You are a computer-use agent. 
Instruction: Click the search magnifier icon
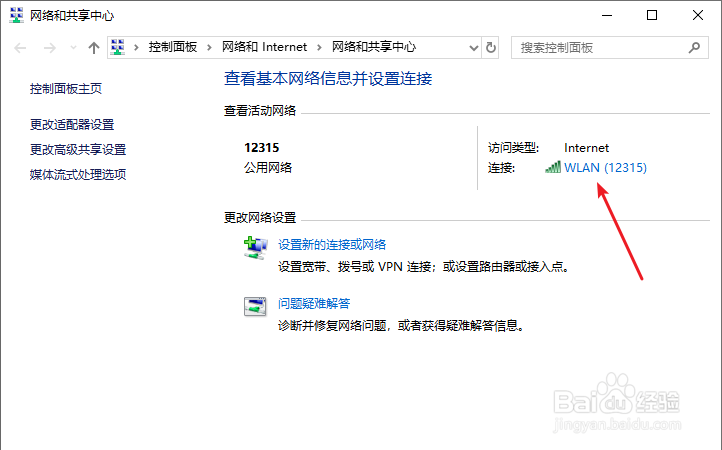[694, 47]
